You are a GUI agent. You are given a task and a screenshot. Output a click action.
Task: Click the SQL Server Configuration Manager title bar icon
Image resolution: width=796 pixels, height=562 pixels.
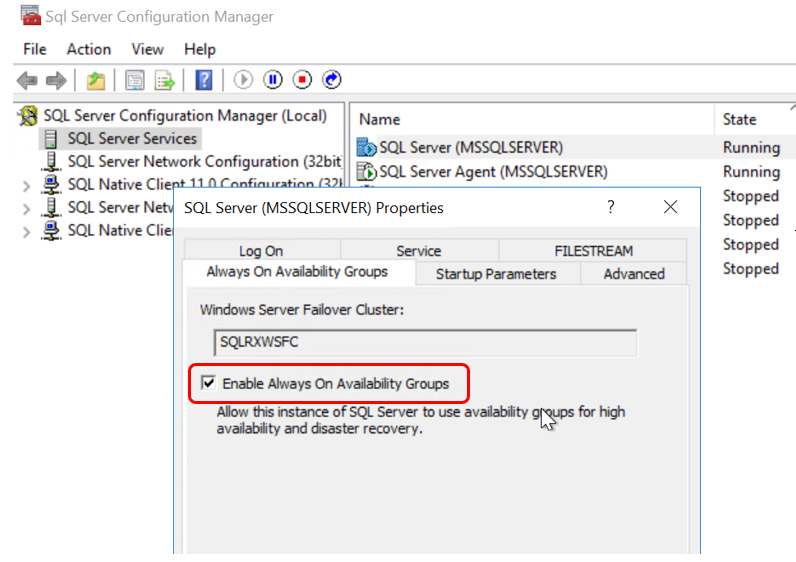click(30, 15)
